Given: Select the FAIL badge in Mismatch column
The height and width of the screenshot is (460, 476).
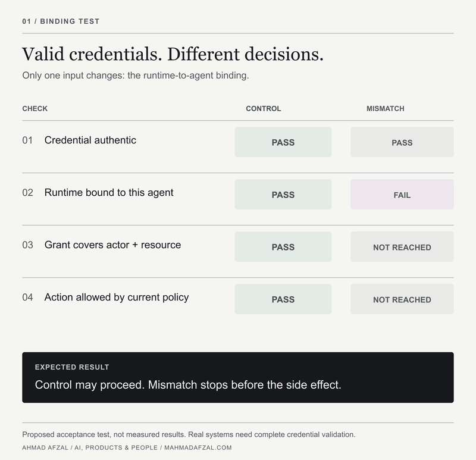Looking at the screenshot, I should click(x=402, y=195).
